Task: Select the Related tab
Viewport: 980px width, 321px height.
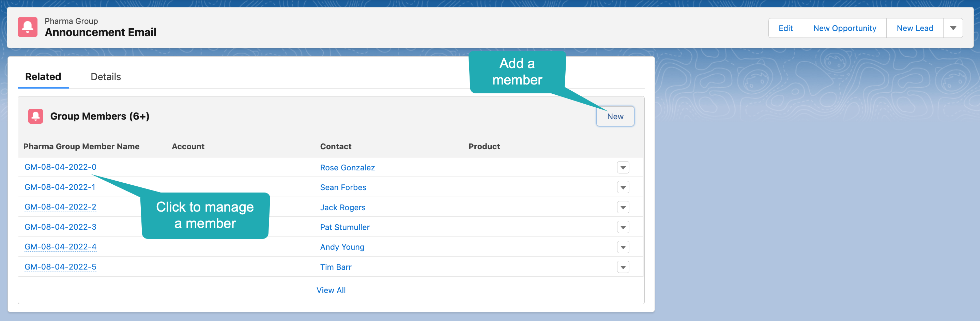Action: (43, 76)
